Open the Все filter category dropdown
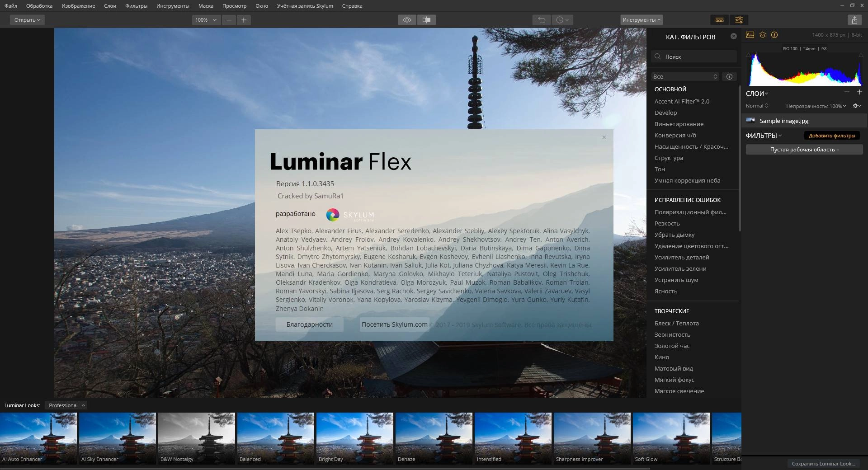Screen dimensions: 868x470 pyautogui.click(x=685, y=76)
